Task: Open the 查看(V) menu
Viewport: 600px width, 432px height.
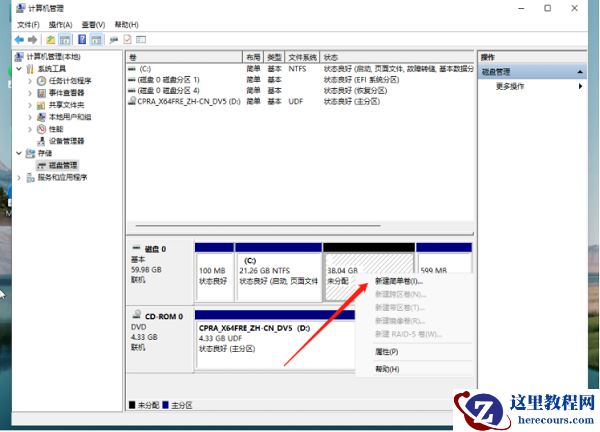Action: 93,25
